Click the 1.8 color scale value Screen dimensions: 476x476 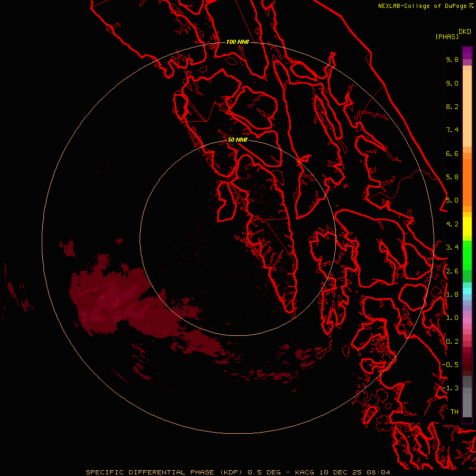point(452,295)
